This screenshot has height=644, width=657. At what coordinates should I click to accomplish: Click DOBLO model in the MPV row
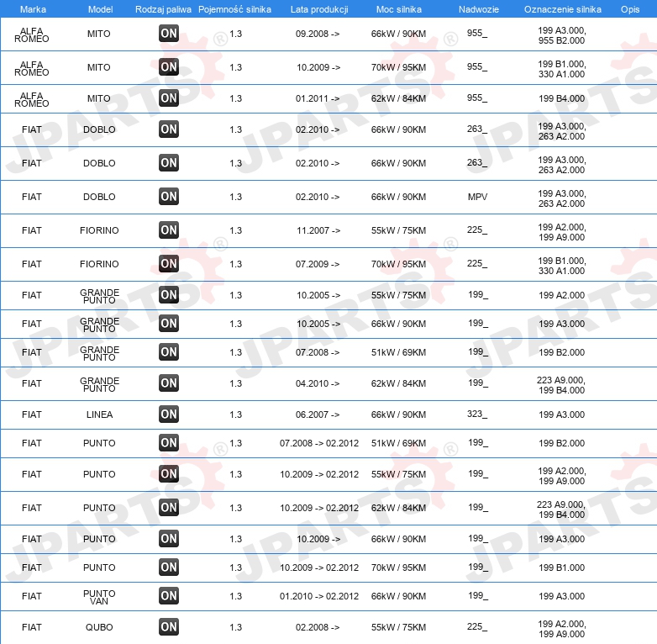pos(99,197)
